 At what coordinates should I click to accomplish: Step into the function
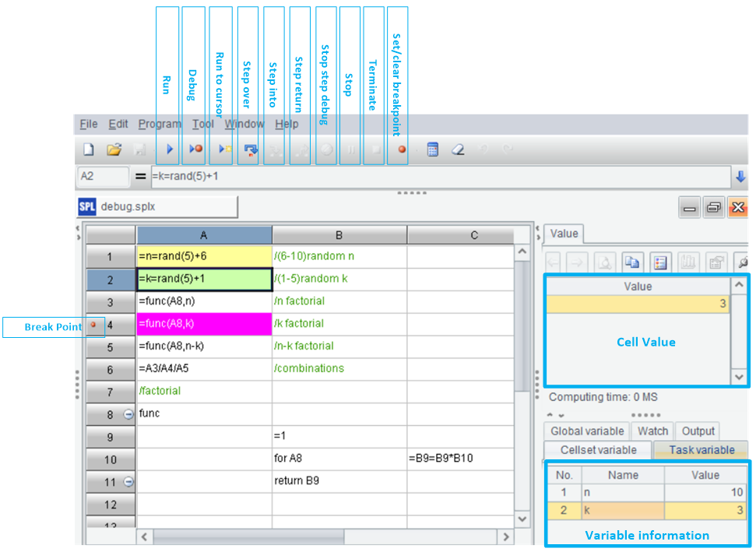tap(273, 149)
